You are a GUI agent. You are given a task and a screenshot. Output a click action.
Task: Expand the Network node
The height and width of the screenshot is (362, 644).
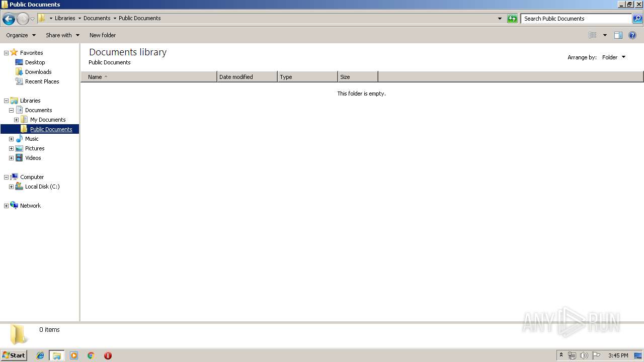click(x=6, y=206)
